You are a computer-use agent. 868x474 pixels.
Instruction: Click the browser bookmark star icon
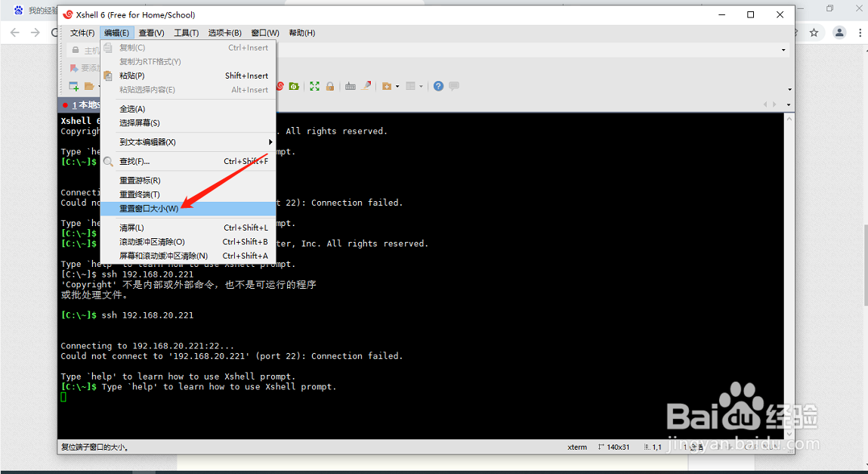pyautogui.click(x=814, y=33)
